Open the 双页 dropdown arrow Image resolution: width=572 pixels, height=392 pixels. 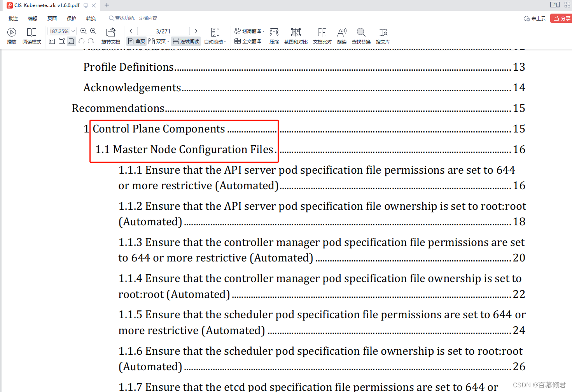click(168, 41)
